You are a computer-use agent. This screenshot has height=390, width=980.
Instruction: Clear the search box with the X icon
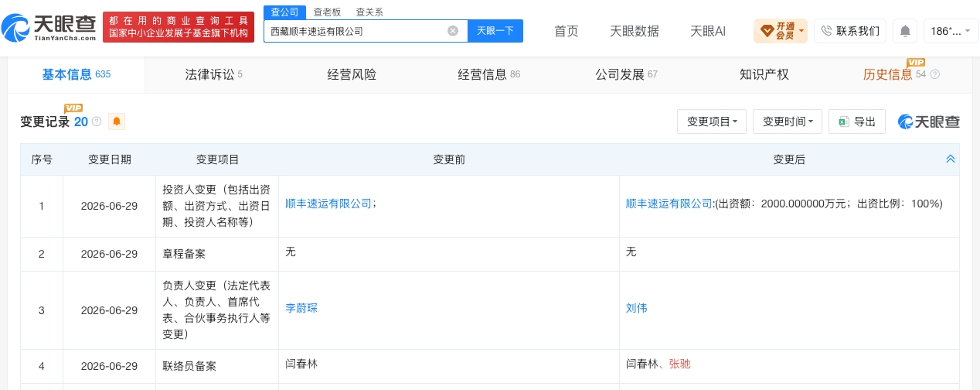coord(453,31)
